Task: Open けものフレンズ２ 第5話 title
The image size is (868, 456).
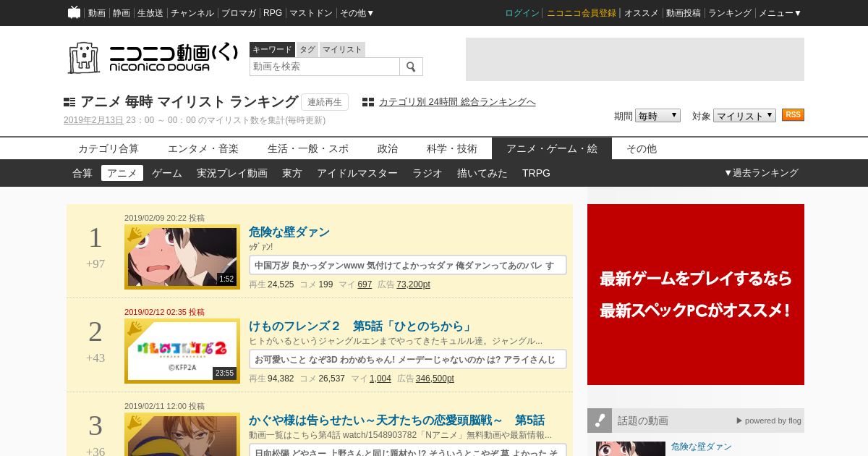Action: tap(360, 326)
